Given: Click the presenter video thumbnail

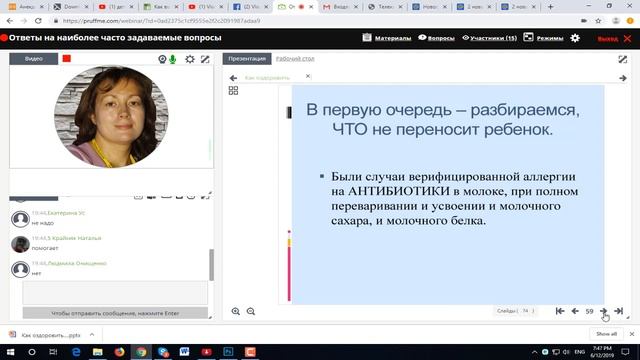Looking at the screenshot, I should [x=111, y=117].
